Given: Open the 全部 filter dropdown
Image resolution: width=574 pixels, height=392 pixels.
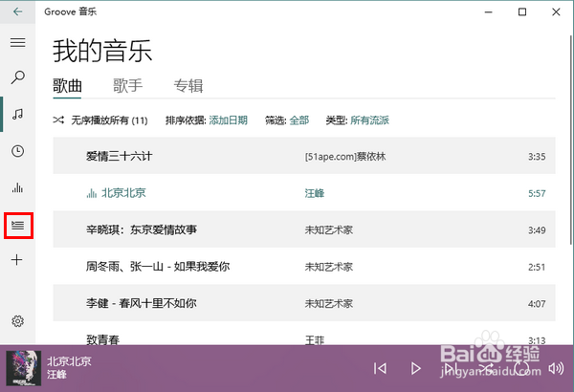Looking at the screenshot, I should 299,120.
